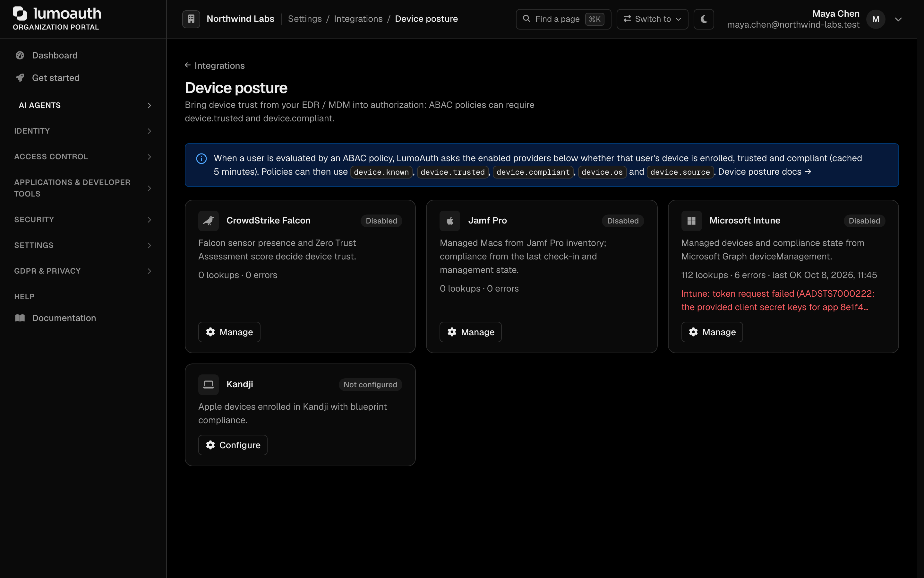Manage the CrowdStrike Falcon provider

(x=229, y=332)
